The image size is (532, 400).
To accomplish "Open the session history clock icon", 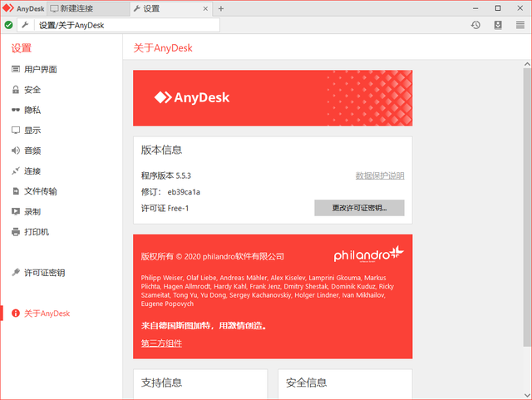I will pos(475,25).
